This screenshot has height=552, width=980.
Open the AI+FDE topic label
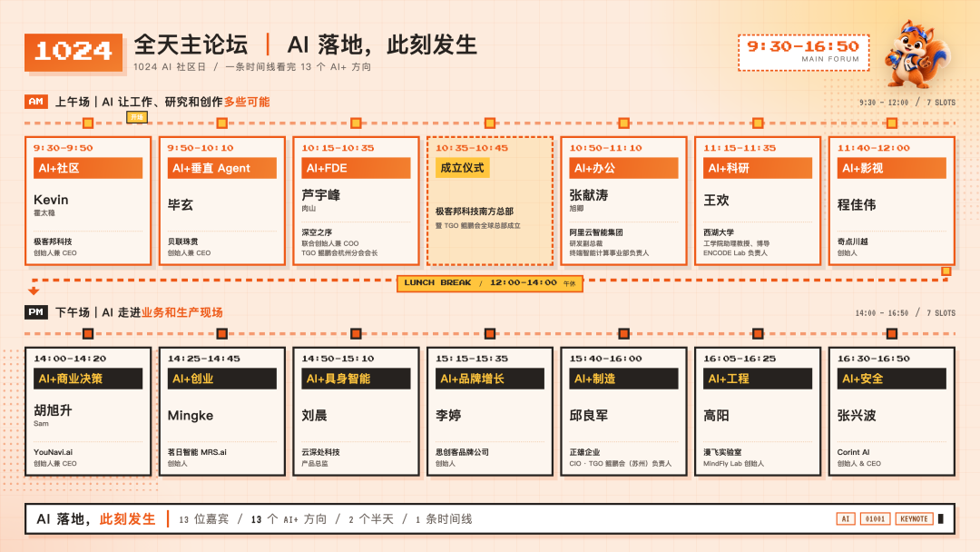356,168
